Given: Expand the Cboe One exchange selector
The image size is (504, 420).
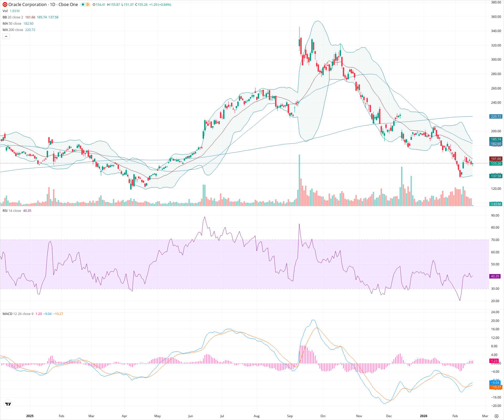Looking at the screenshot, I should 68,4.
